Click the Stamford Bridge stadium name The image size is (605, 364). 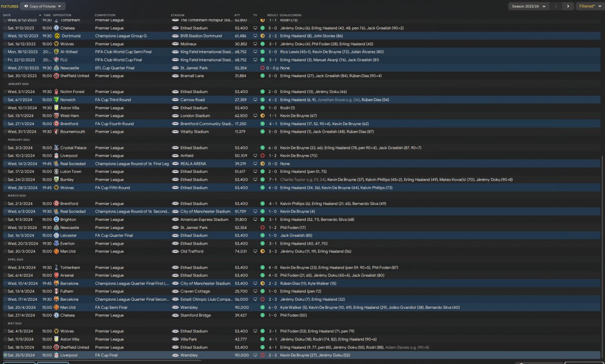(x=196, y=315)
